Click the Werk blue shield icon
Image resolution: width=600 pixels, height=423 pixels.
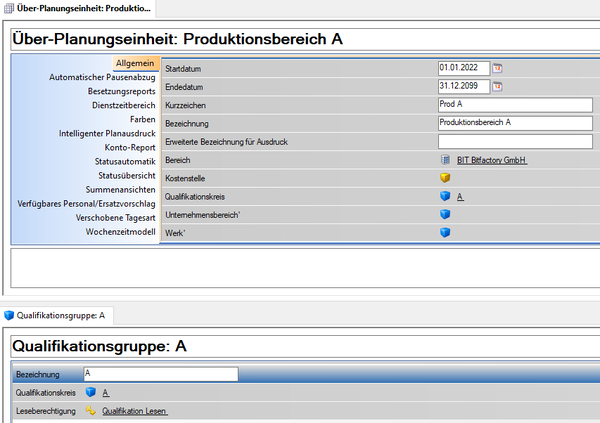coord(445,234)
